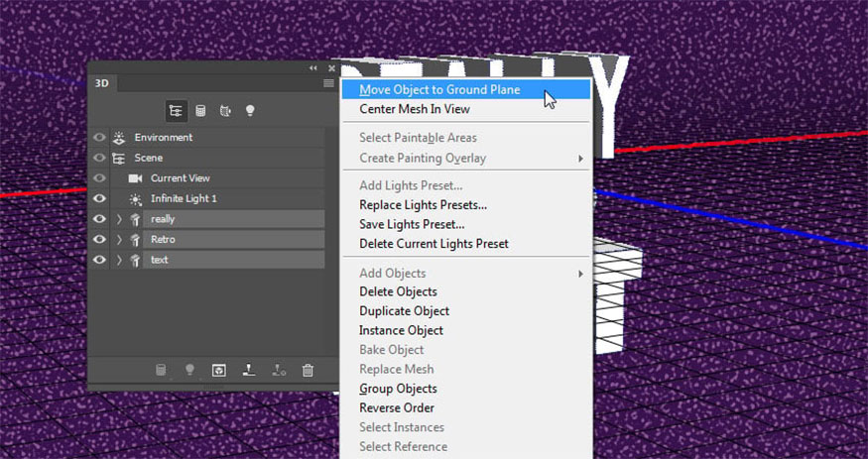Filter the 3D panel by whole scene
Viewport: 868px width, 459px height.
pyautogui.click(x=176, y=111)
